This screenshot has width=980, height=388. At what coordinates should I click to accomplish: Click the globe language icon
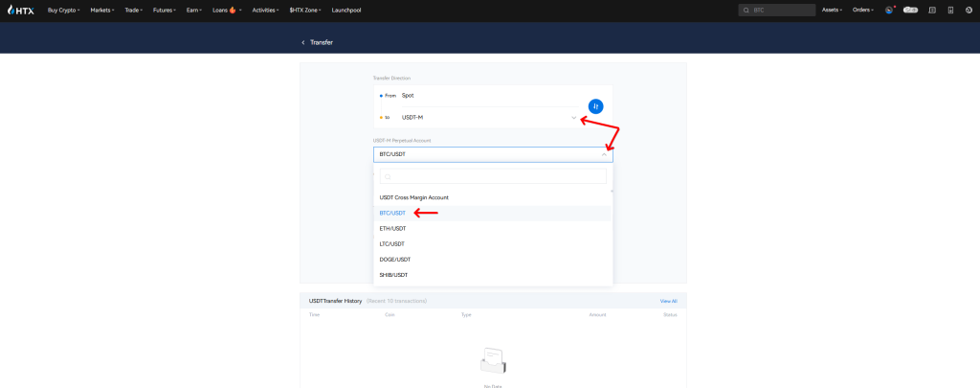[969, 10]
